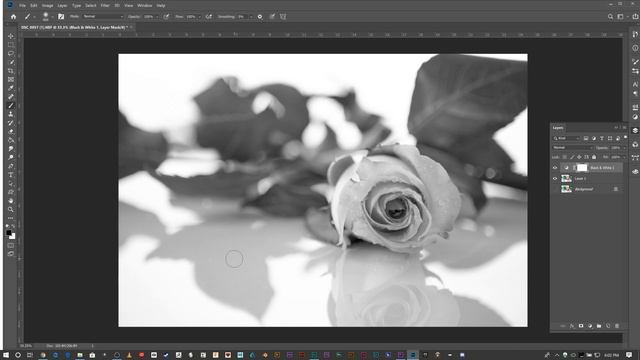This screenshot has height=360, width=640.
Task: Select the History Brush tool
Action: click(11, 123)
